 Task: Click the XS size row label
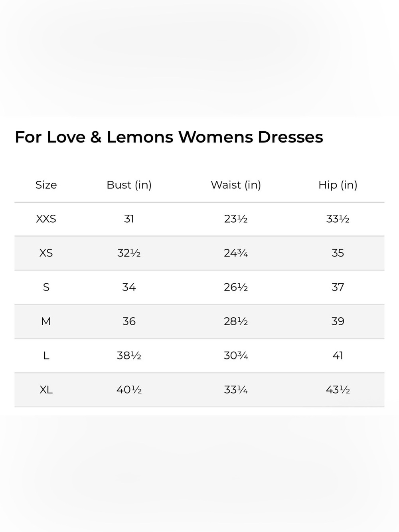(x=46, y=253)
